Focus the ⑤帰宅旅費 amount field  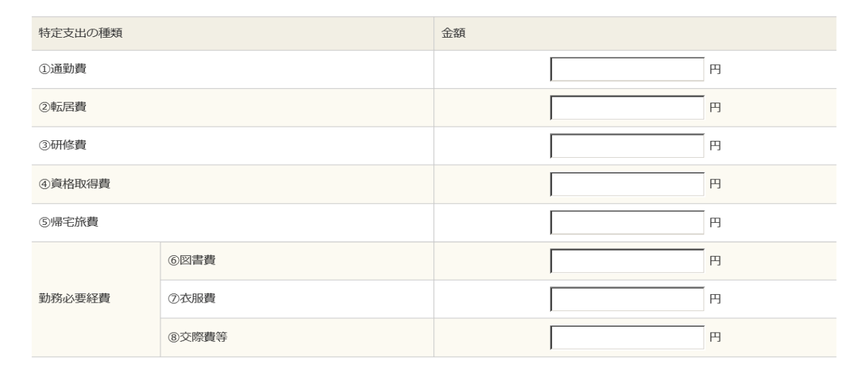coord(627,223)
